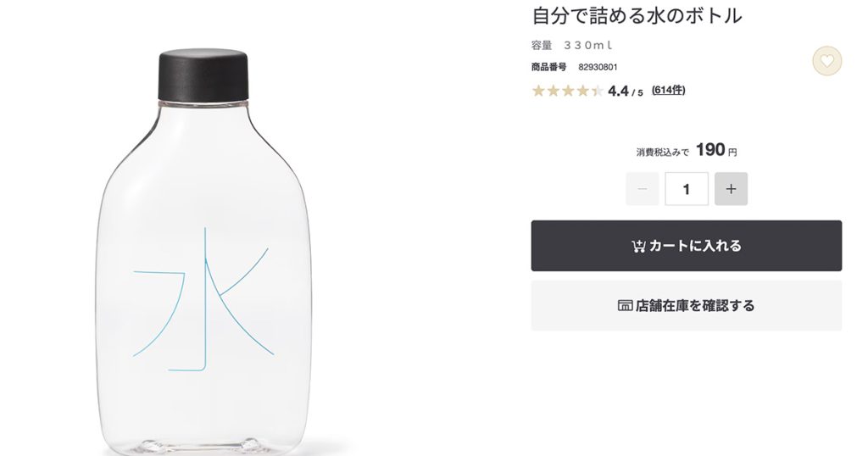The image size is (868, 456).
Task: Click the product title 自分で詰める水のボトル
Action: pos(637,16)
